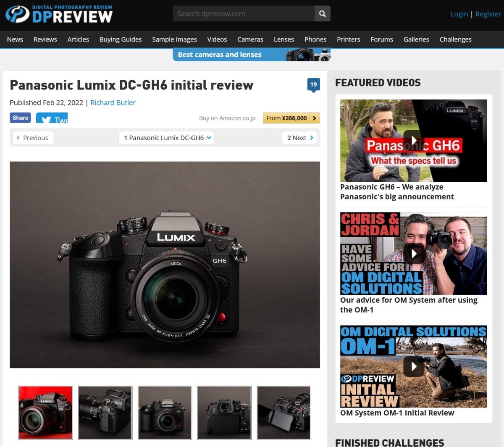Click the FEATURED VIDEOS heading
Image resolution: width=504 pixels, height=447 pixels.
tap(378, 83)
